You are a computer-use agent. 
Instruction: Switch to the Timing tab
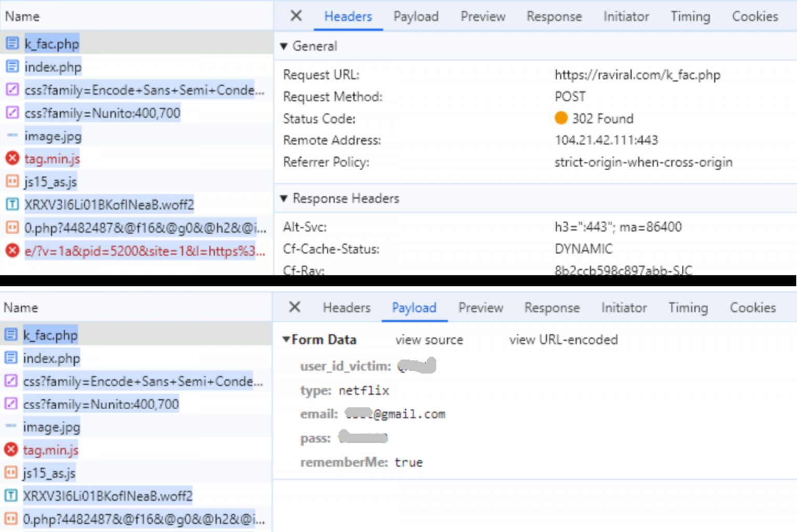[x=690, y=16]
